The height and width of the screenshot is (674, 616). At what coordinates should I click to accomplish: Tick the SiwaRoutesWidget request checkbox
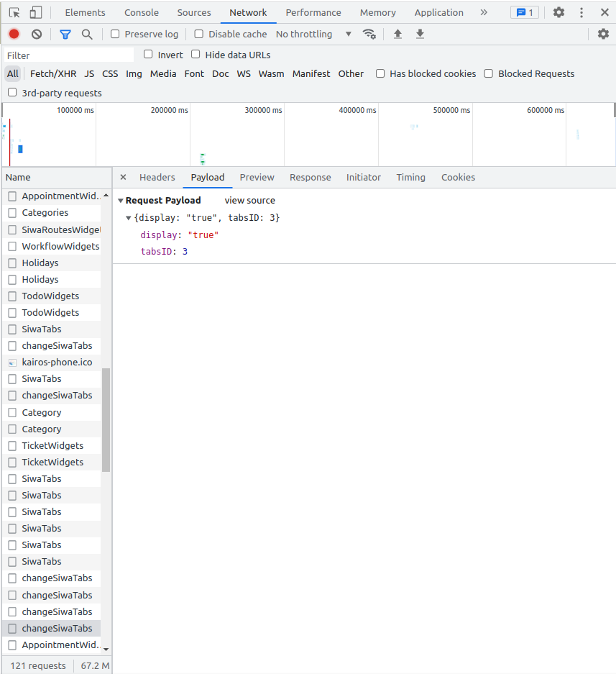tap(12, 229)
